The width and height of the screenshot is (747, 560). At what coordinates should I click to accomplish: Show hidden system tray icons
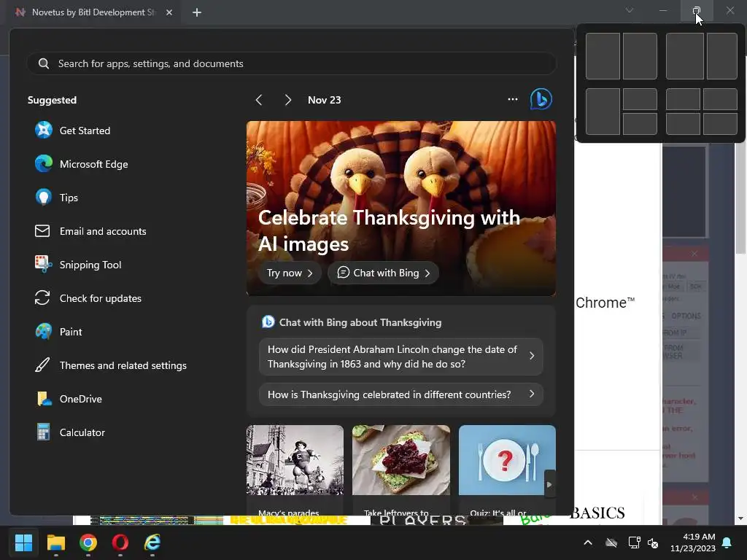[x=588, y=542]
